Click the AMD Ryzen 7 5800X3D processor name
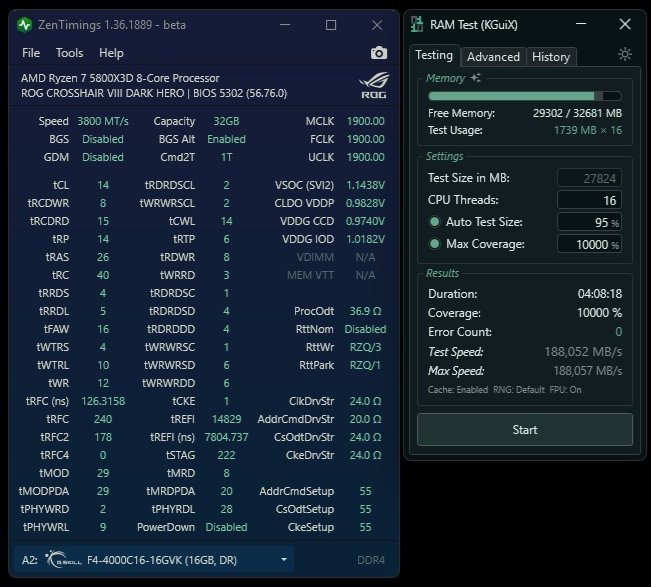 (x=120, y=78)
